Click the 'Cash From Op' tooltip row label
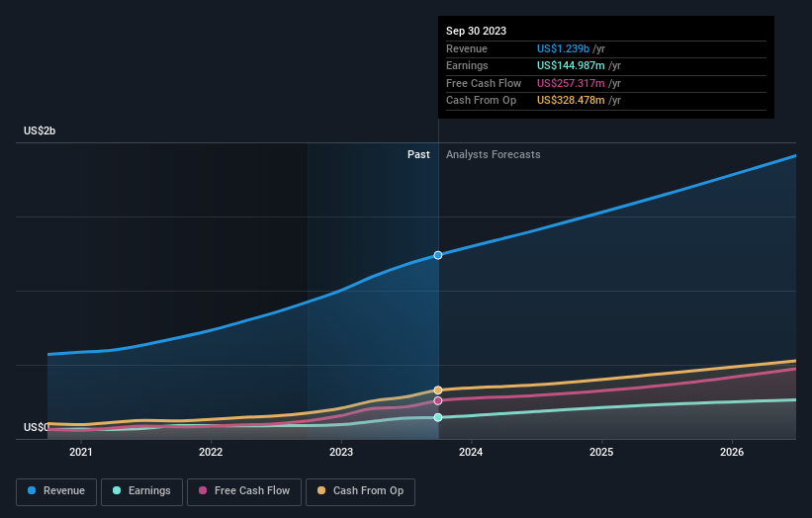812x518 pixels. (x=481, y=101)
